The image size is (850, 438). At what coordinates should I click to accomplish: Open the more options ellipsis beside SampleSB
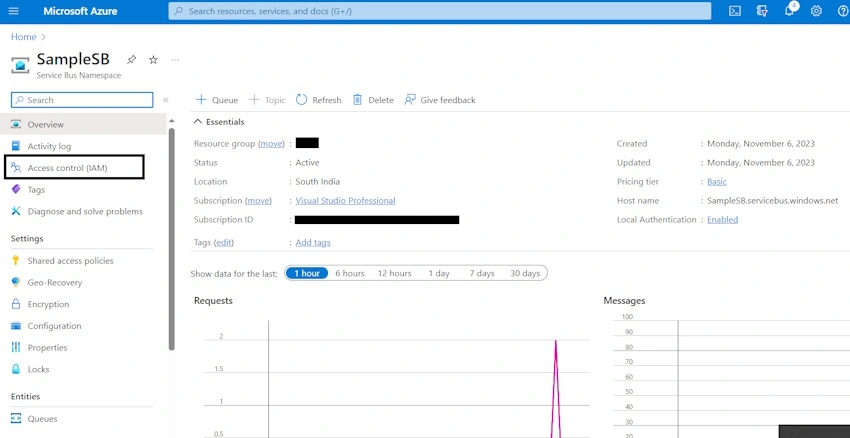point(175,60)
